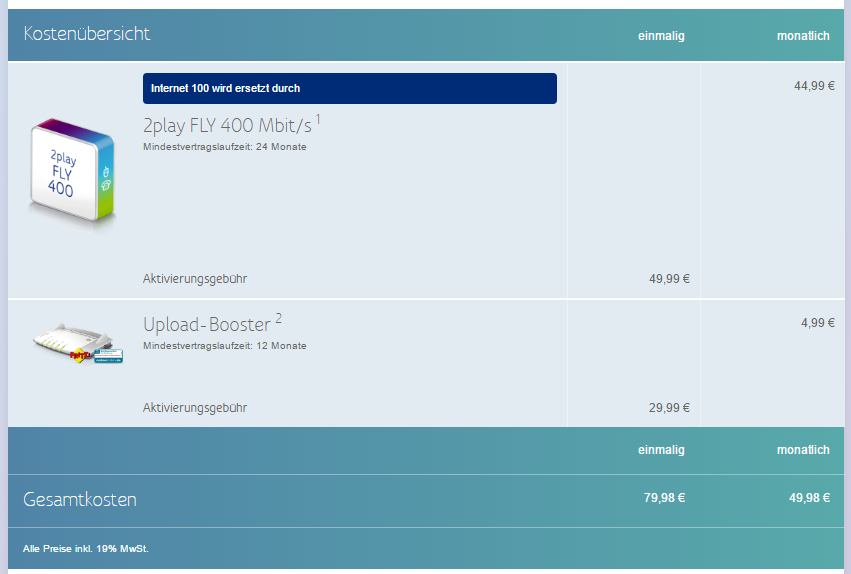Click the 'Alle Preise inkl. 19% MwSt.' note

point(86,548)
